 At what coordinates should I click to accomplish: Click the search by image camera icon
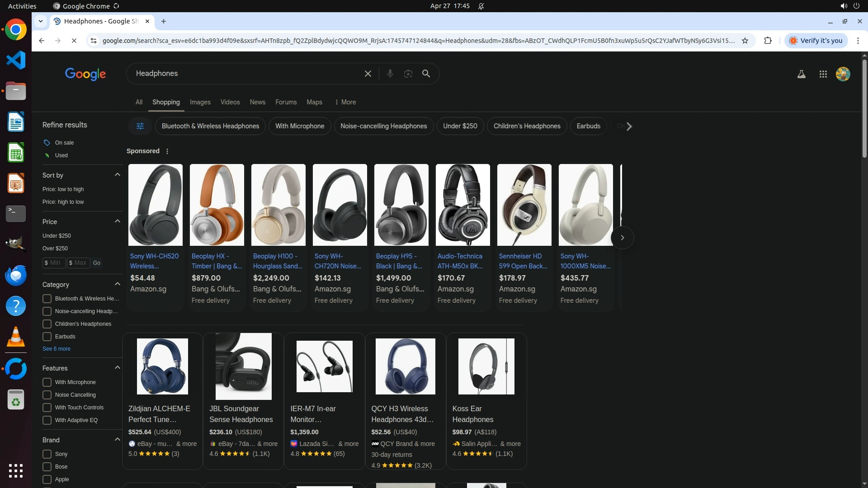click(408, 74)
